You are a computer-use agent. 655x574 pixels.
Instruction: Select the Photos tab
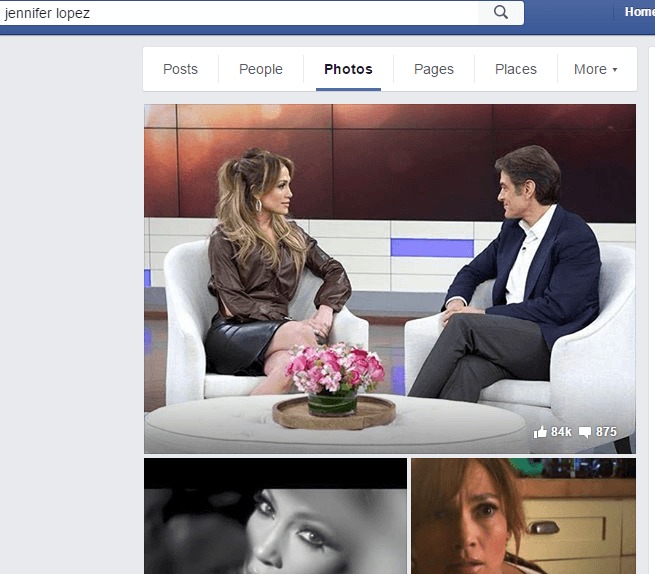pyautogui.click(x=348, y=69)
